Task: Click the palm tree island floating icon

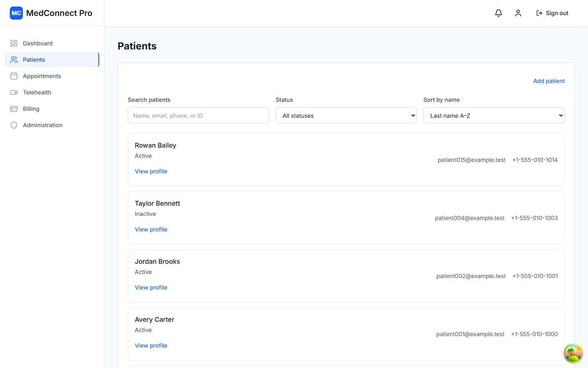Action: [573, 353]
